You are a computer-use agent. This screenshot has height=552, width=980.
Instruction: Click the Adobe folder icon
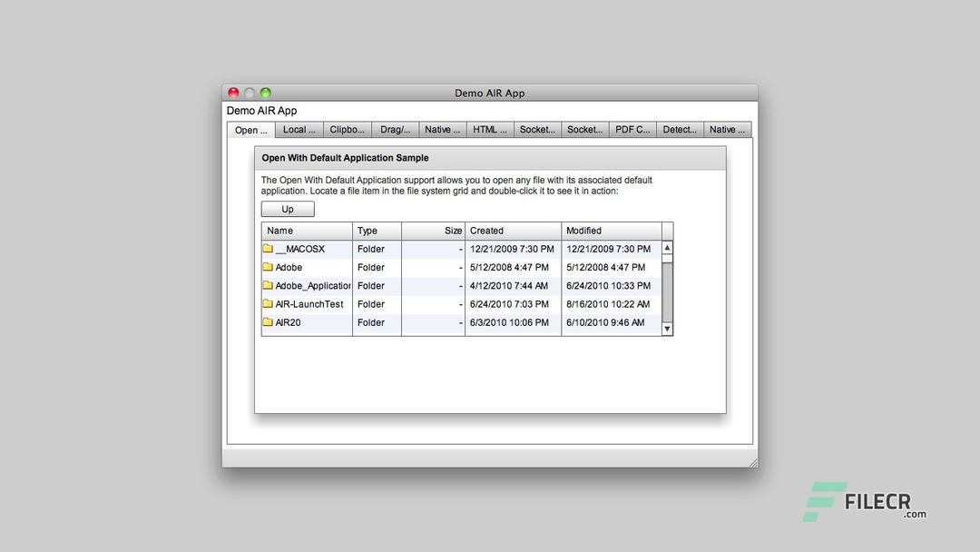tap(268, 267)
